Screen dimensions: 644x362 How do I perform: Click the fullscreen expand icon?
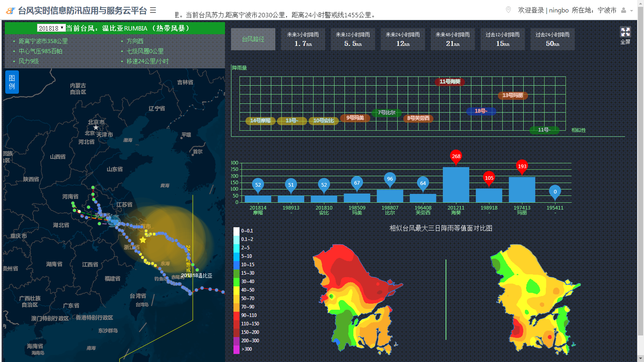click(625, 32)
